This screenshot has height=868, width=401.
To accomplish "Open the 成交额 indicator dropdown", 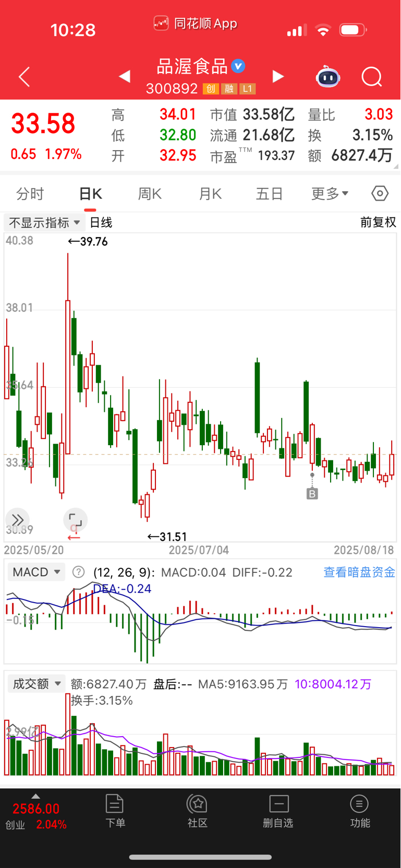I will [37, 683].
